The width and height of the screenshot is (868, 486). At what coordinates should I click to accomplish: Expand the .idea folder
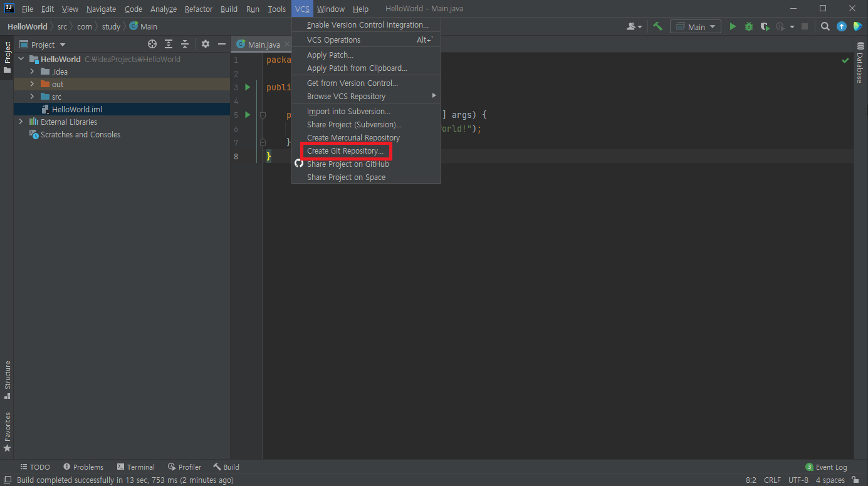point(32,71)
